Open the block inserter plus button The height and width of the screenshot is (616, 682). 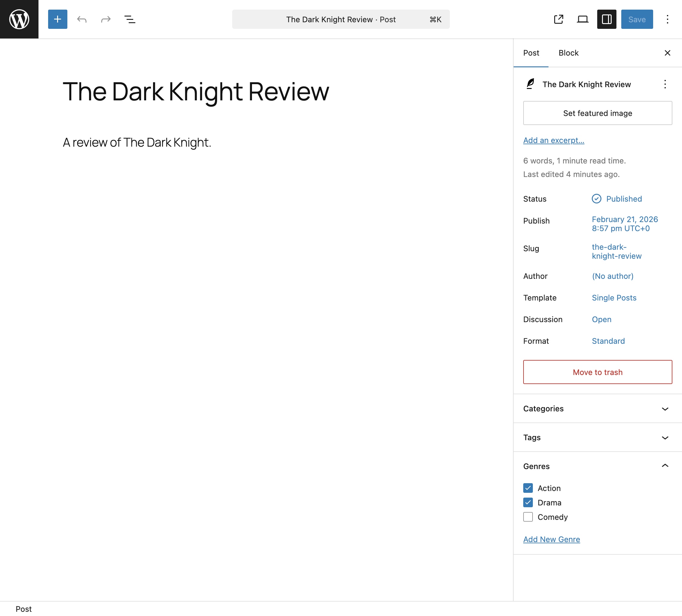57,19
